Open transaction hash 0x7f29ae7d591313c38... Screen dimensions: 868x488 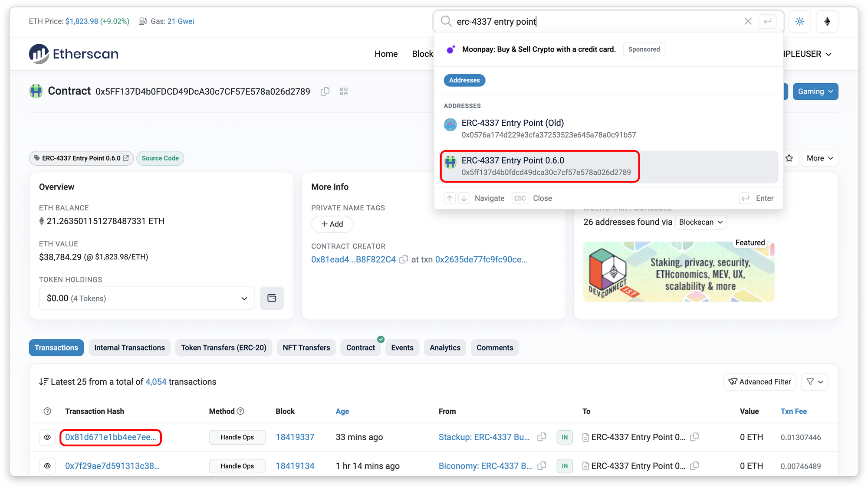coord(112,466)
